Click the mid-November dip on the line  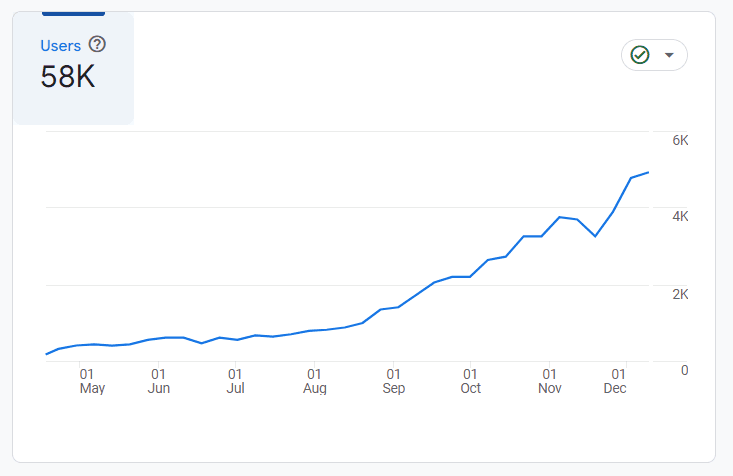[x=595, y=236]
